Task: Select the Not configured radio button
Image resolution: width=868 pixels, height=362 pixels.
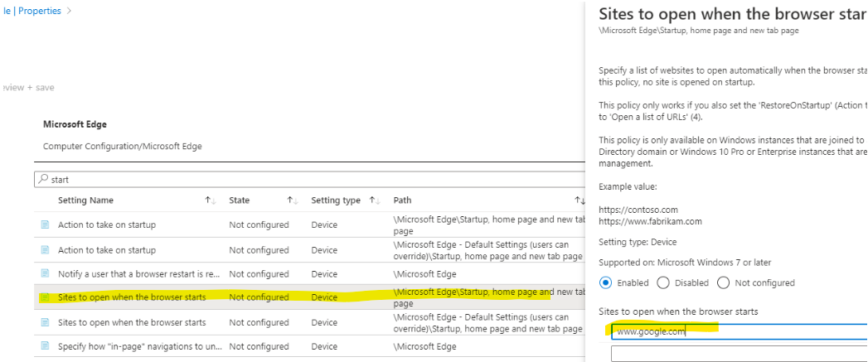Action: tap(723, 282)
